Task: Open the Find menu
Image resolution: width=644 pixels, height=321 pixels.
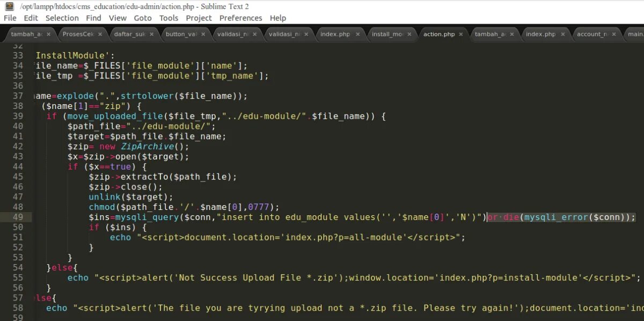Action: (x=93, y=18)
